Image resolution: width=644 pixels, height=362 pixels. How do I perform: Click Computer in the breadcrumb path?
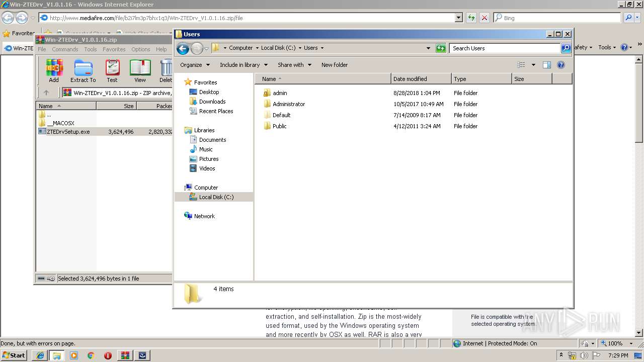click(241, 48)
